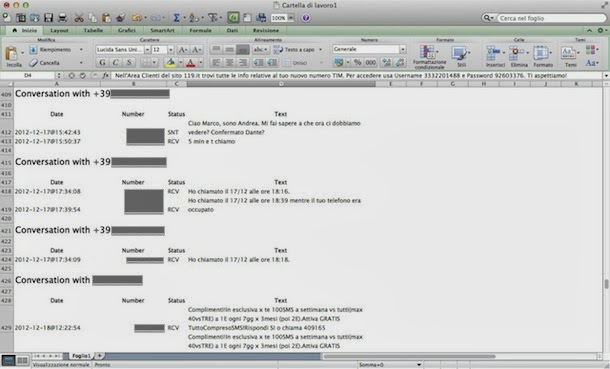This screenshot has width=610, height=369.
Task: Expand the formula bar with right arrow
Action: [x=606, y=75]
